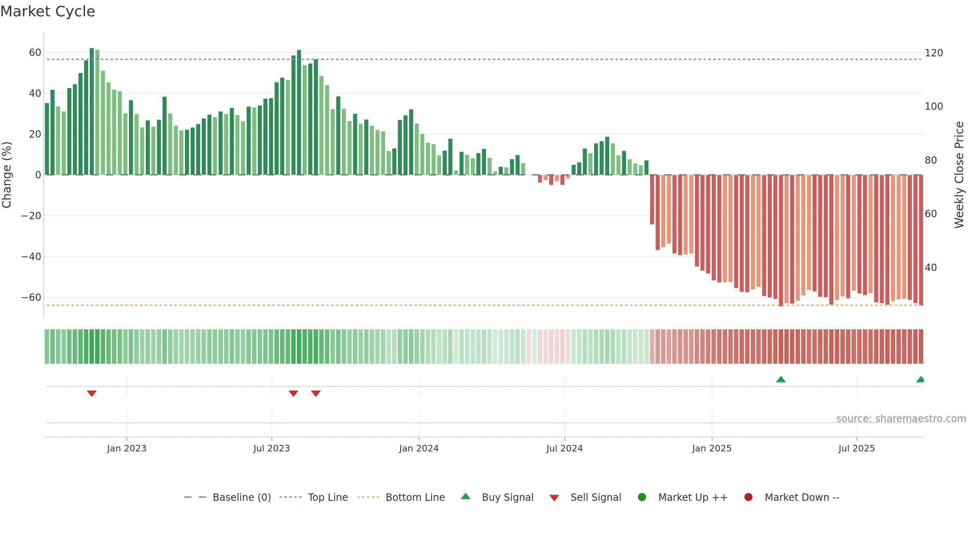Click the 100 tick on price axis
This screenshot has width=980, height=551.
[934, 106]
